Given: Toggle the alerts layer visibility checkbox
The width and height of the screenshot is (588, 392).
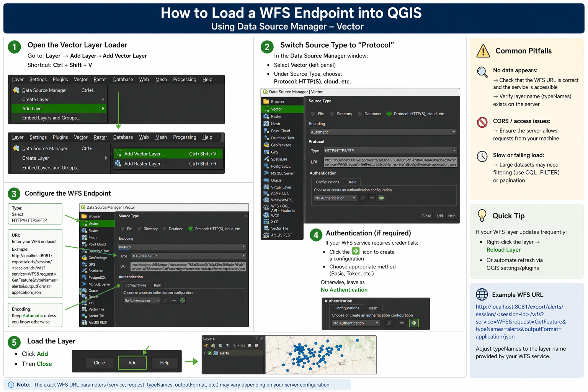Looking at the screenshot, I should click(x=210, y=353).
